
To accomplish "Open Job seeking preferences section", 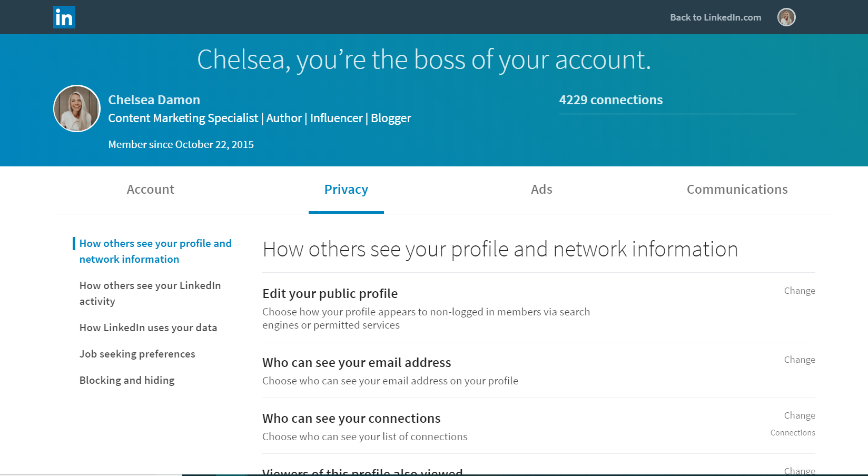I will 137,354.
